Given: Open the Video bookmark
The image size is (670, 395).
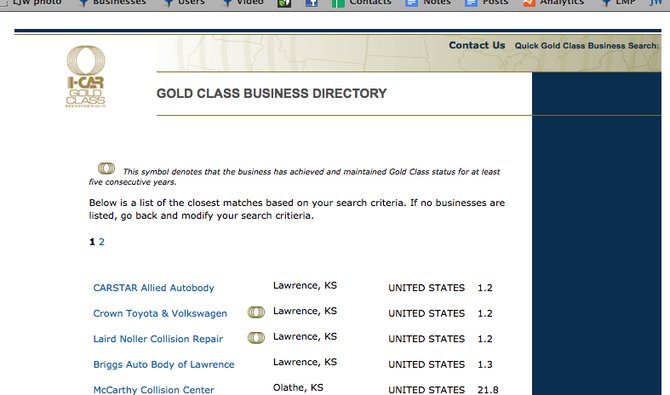Looking at the screenshot, I should click(243, 3).
